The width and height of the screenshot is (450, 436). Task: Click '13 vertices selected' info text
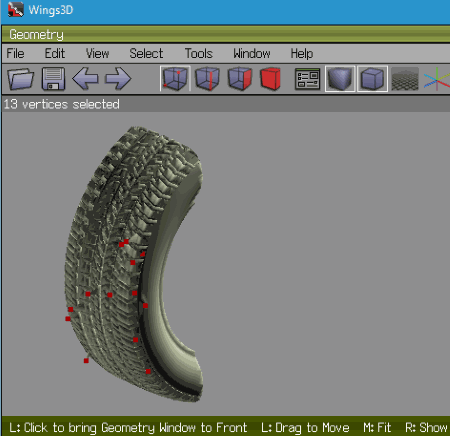61,104
